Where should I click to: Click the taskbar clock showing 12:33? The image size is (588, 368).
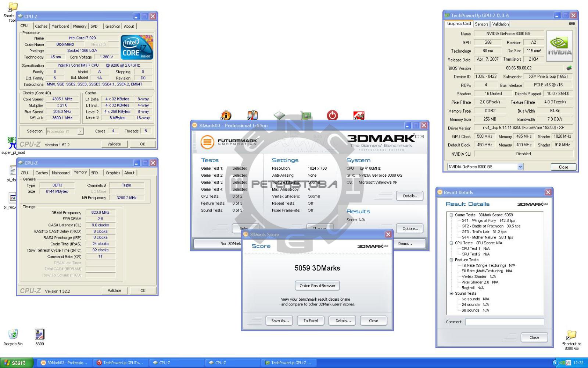[x=578, y=363]
